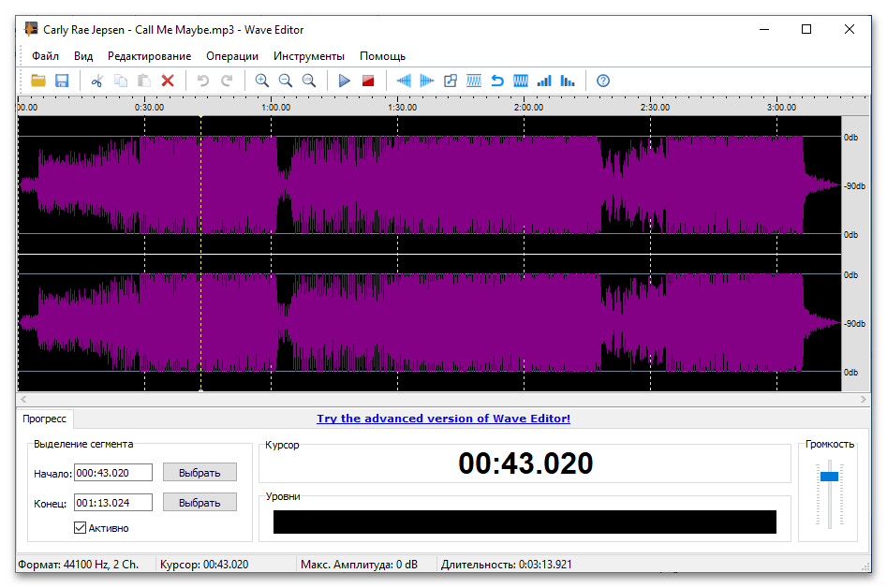887x588 pixels.
Task: Click the yellow cursor marker on waveform
Action: pyautogui.click(x=200, y=254)
